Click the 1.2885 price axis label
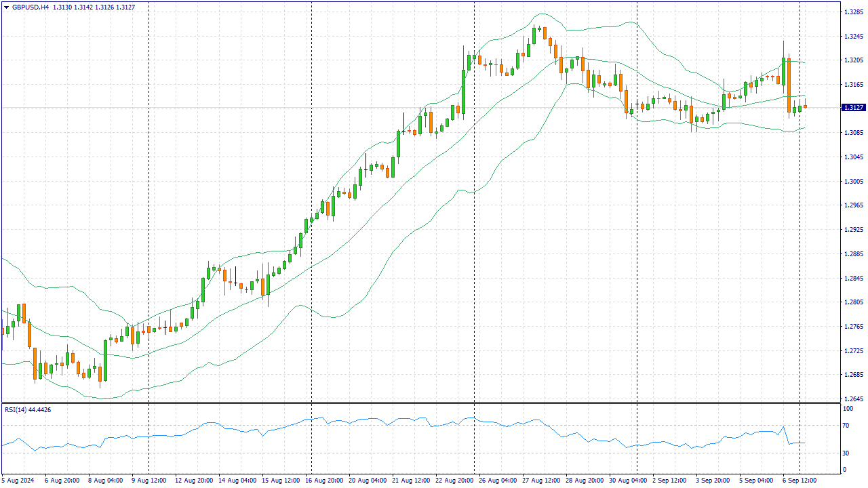The image size is (868, 488). (853, 254)
